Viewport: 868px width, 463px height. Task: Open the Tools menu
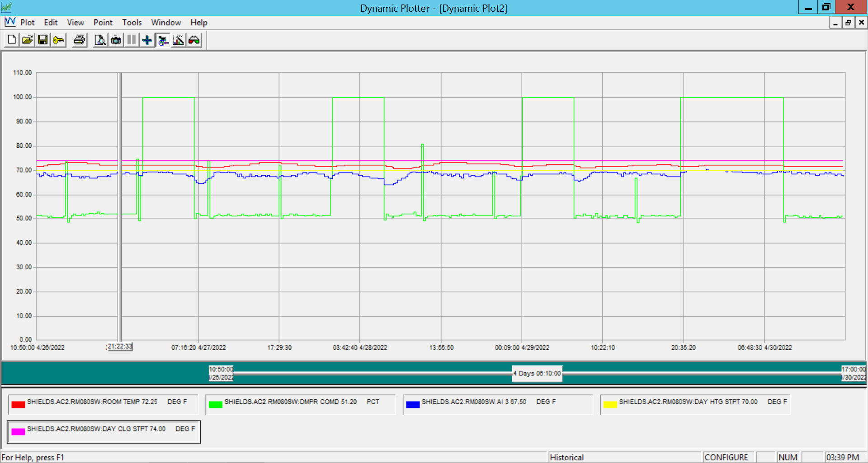pos(132,22)
